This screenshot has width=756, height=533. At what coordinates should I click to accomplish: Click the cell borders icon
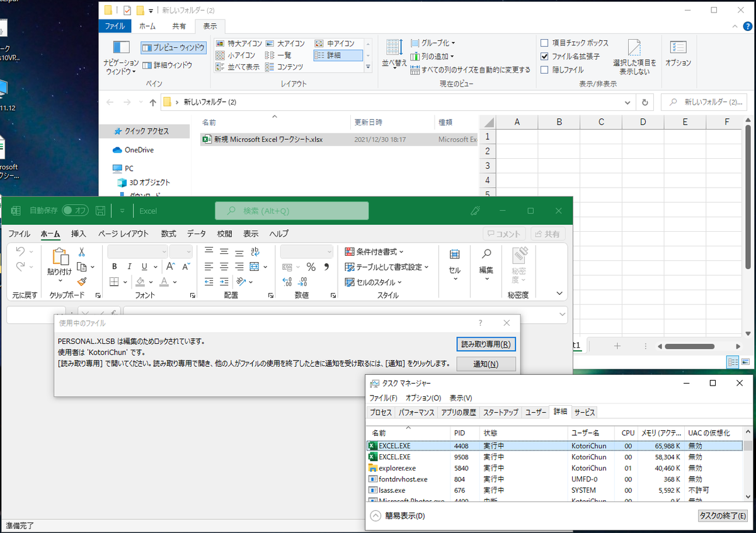pyautogui.click(x=115, y=282)
